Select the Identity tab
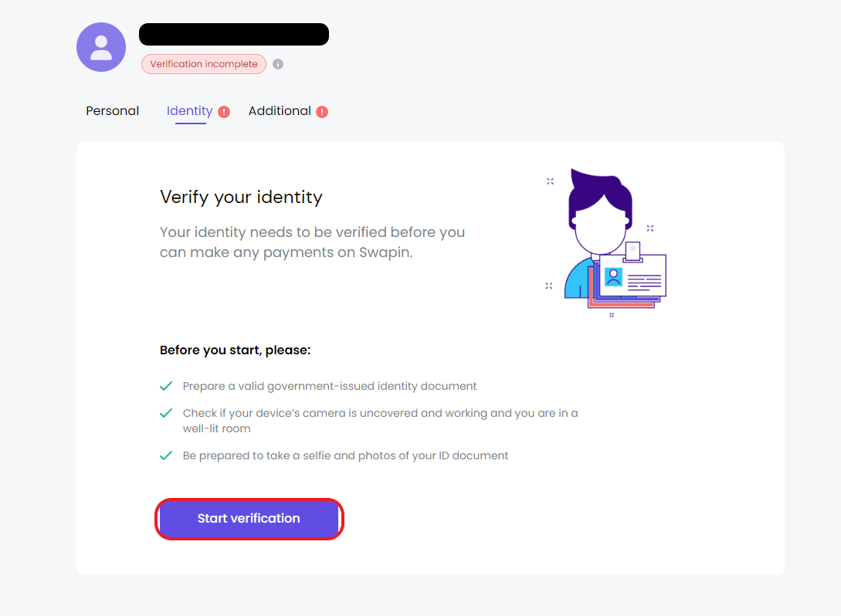The image size is (841, 616). click(x=190, y=111)
